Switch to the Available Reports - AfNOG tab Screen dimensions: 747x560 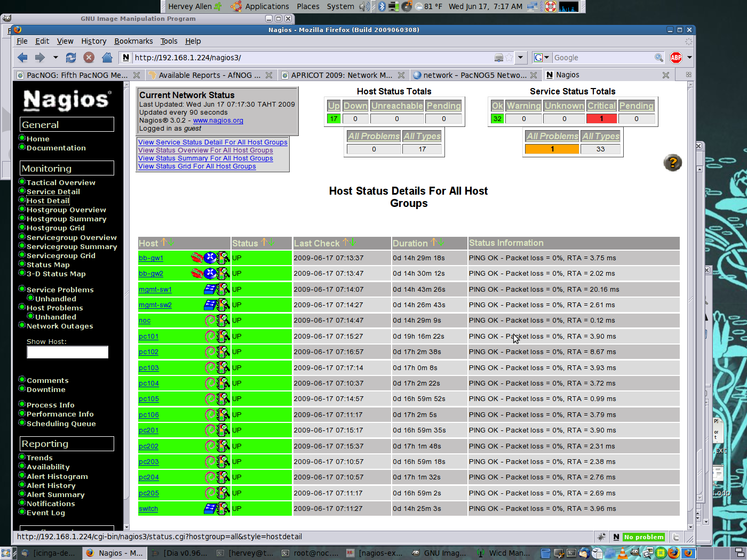[x=209, y=75]
